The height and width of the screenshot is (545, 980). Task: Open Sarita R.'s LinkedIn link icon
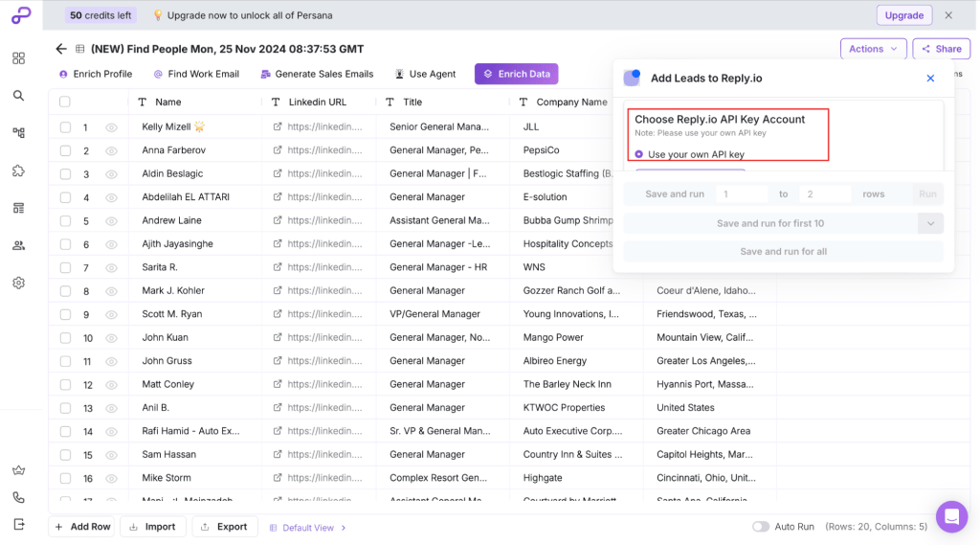278,267
